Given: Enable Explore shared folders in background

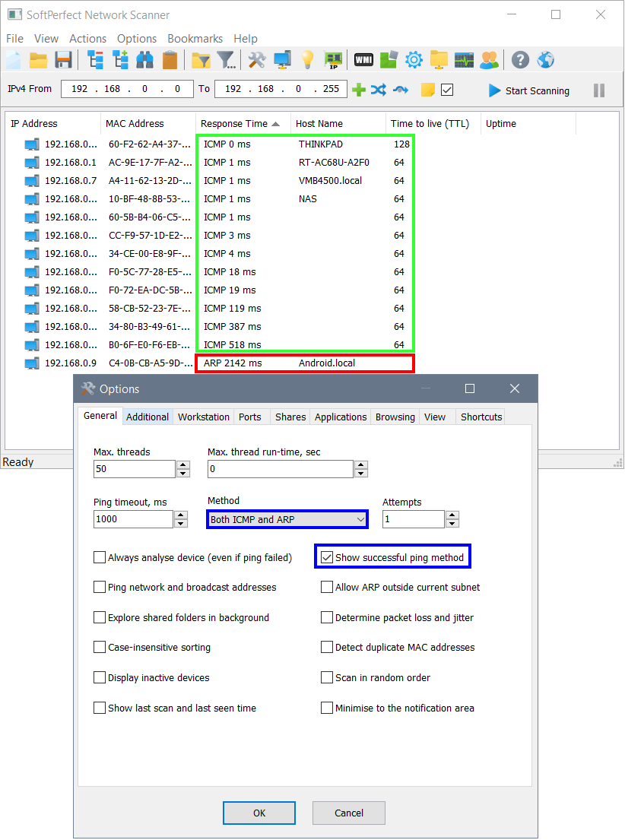Looking at the screenshot, I should pyautogui.click(x=99, y=618).
